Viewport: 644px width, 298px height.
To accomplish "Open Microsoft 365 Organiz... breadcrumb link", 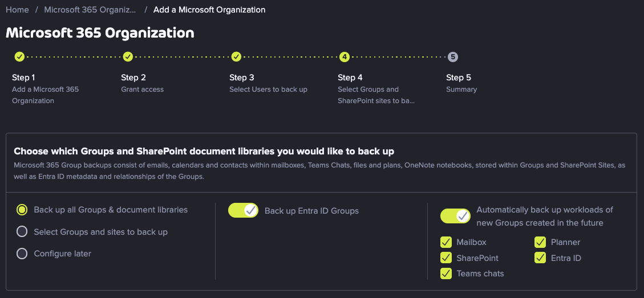I will [x=90, y=10].
